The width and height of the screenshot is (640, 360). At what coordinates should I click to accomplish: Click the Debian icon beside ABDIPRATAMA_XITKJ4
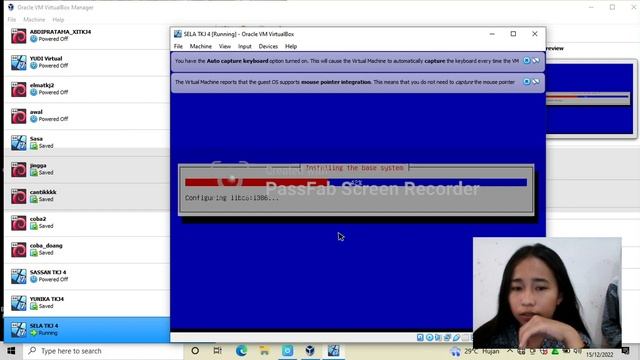[18, 36]
